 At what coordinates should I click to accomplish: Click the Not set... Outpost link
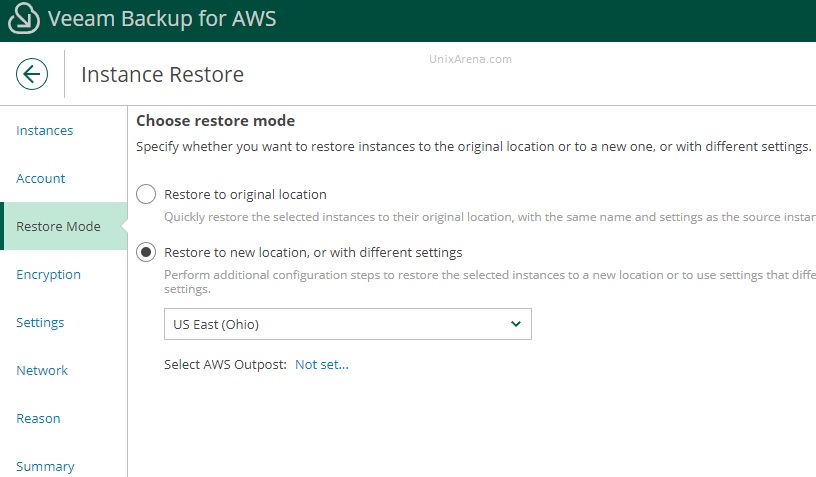pyautogui.click(x=322, y=365)
